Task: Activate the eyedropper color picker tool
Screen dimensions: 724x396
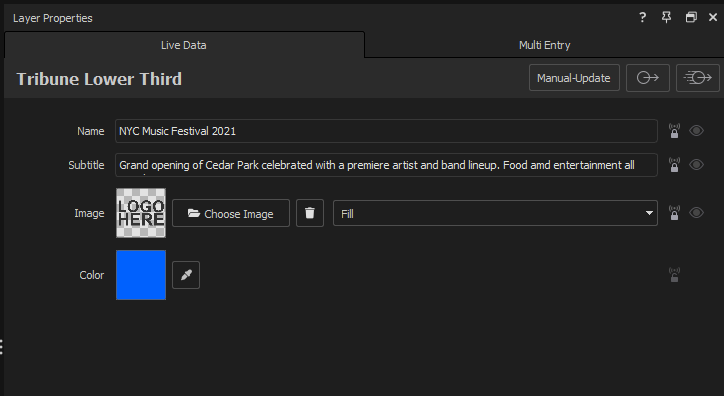Action: [x=186, y=275]
